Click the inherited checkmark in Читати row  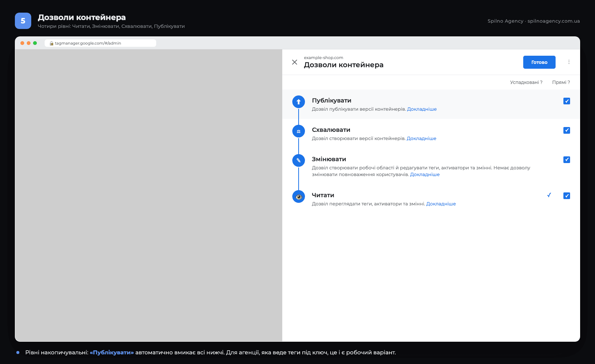[x=549, y=195]
